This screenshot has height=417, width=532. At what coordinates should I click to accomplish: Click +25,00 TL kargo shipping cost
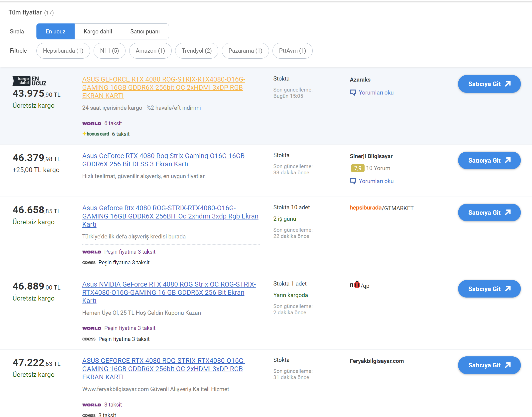tap(36, 170)
